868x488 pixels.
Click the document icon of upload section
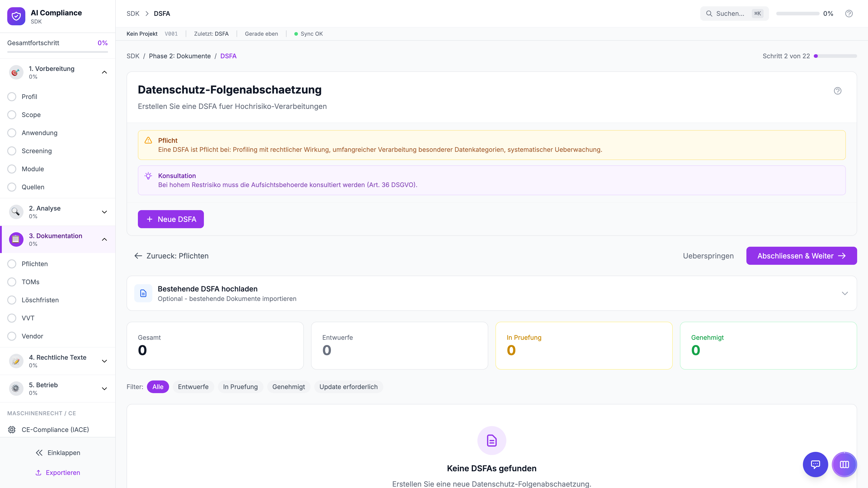pos(143,293)
